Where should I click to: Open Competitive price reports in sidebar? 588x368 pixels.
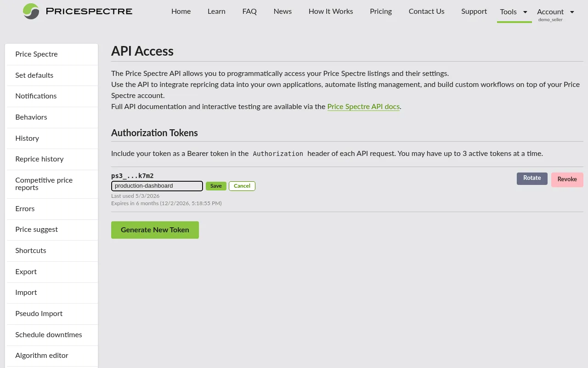(51, 184)
